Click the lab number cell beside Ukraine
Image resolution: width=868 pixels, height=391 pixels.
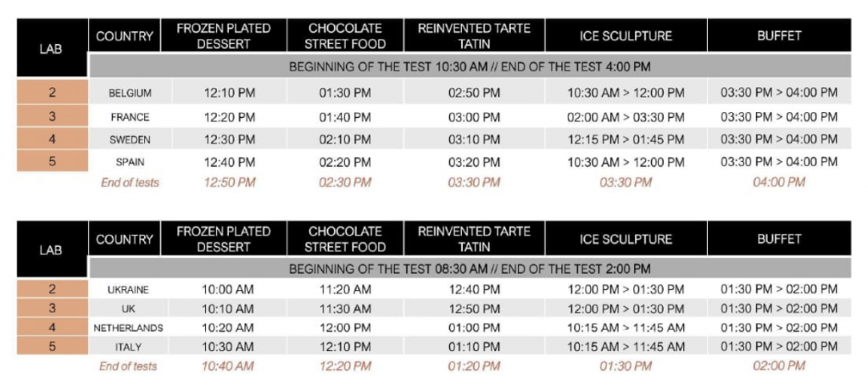(52, 289)
